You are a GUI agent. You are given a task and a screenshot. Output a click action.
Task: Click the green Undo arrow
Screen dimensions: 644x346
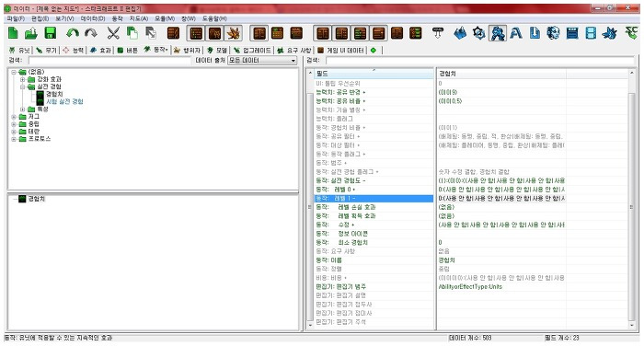tap(73, 33)
